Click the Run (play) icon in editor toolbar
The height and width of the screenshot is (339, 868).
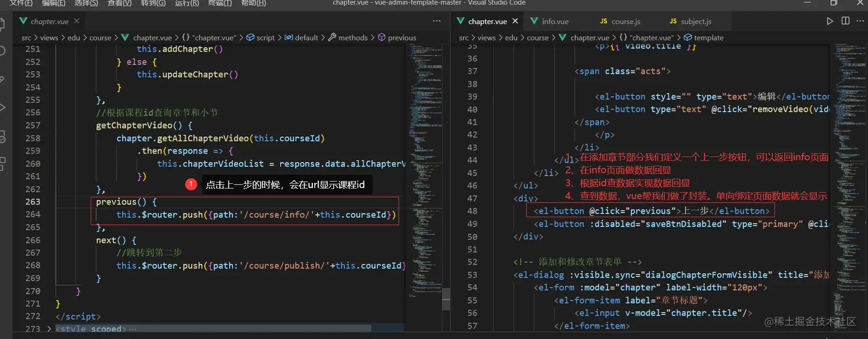coord(830,21)
